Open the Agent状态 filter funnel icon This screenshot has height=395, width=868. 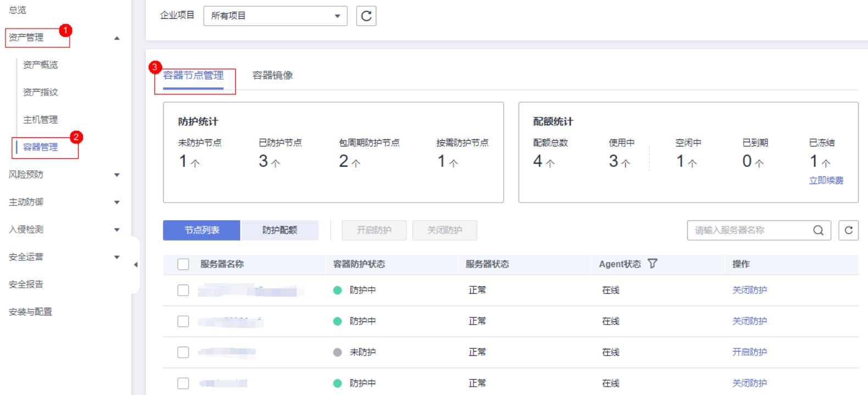click(652, 264)
